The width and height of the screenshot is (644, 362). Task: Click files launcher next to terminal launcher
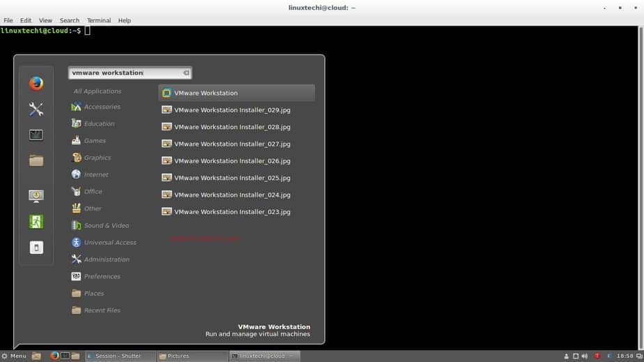75,356
